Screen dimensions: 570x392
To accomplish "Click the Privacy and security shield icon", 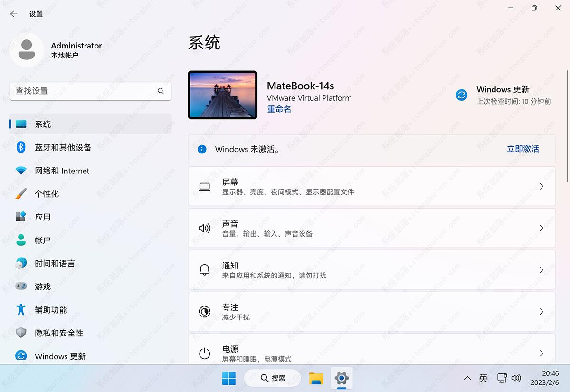I will (21, 333).
